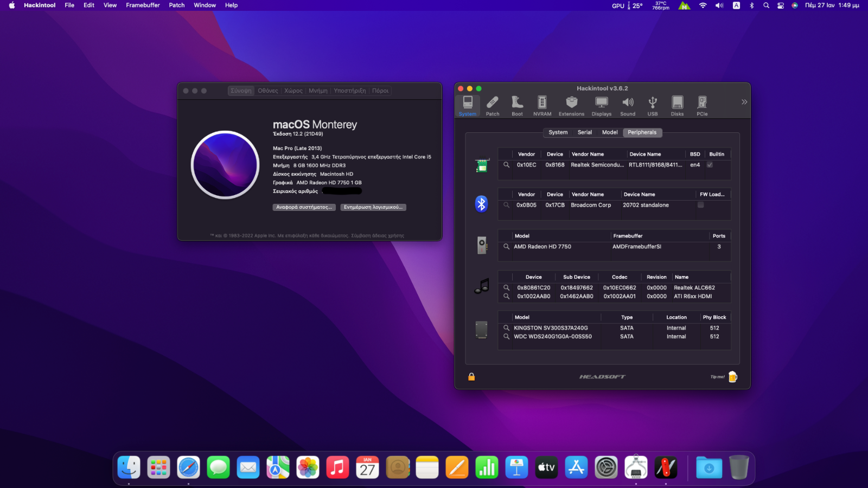The height and width of the screenshot is (488, 868).
Task: Open the Χώρος tab in About This Mac
Action: click(x=293, y=91)
